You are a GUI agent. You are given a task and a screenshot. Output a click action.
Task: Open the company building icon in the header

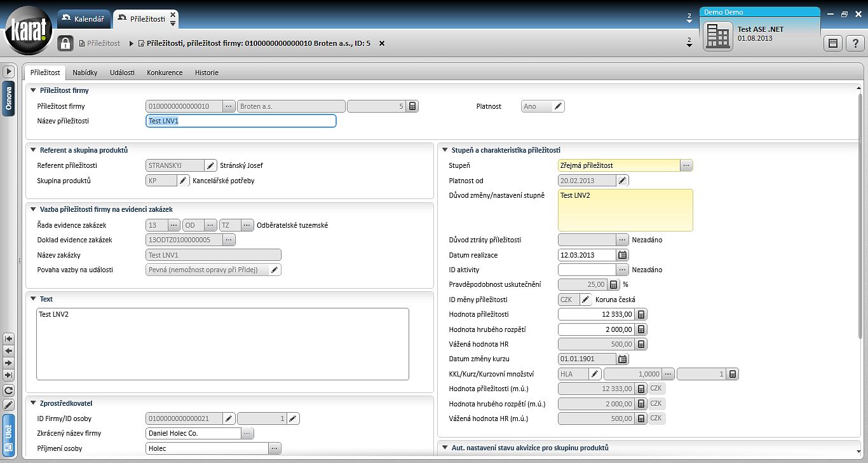718,36
